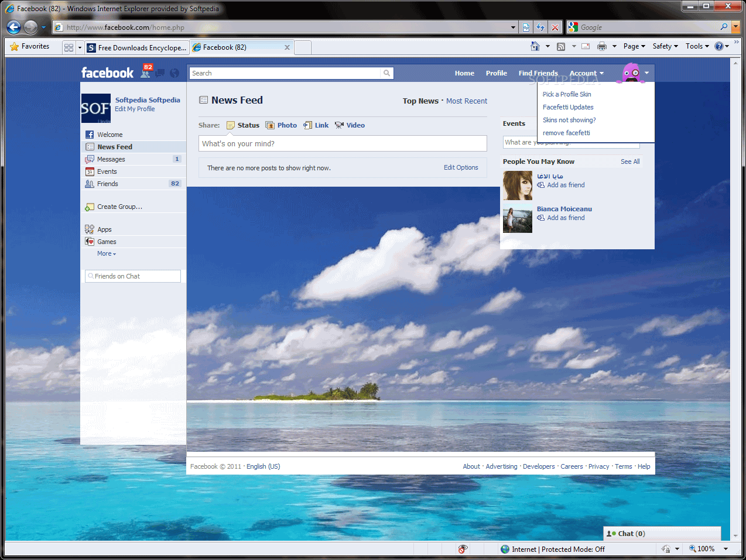746x560 pixels.
Task: Click the Stop loading X icon
Action: tap(555, 27)
